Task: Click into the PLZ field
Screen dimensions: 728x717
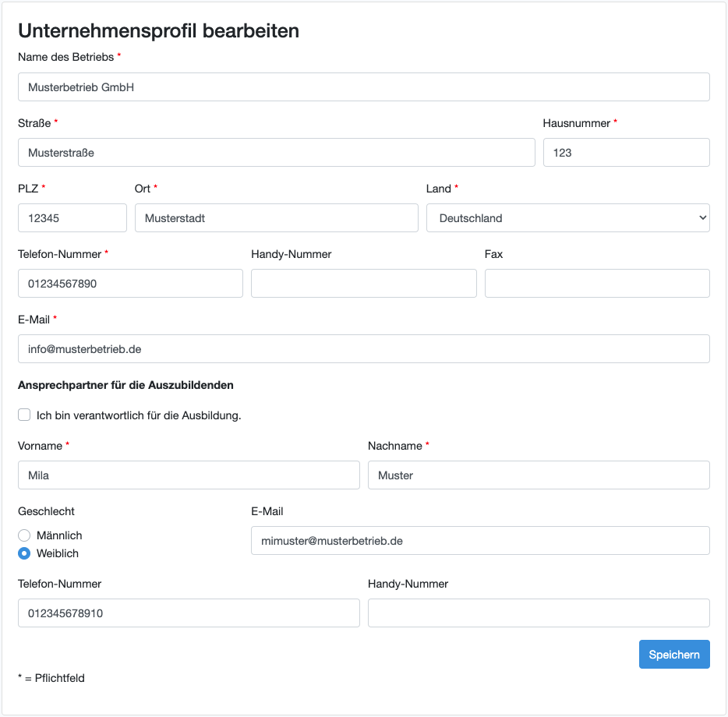Action: click(72, 218)
